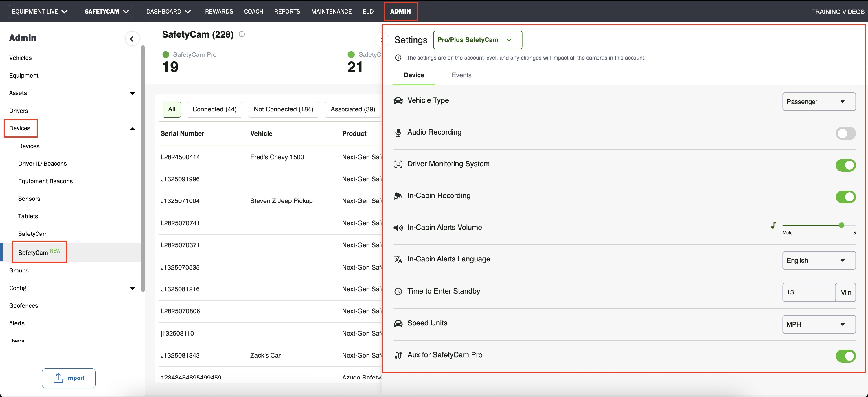The width and height of the screenshot is (868, 397).
Task: Click the car icon next to Vehicle Type
Action: (398, 100)
